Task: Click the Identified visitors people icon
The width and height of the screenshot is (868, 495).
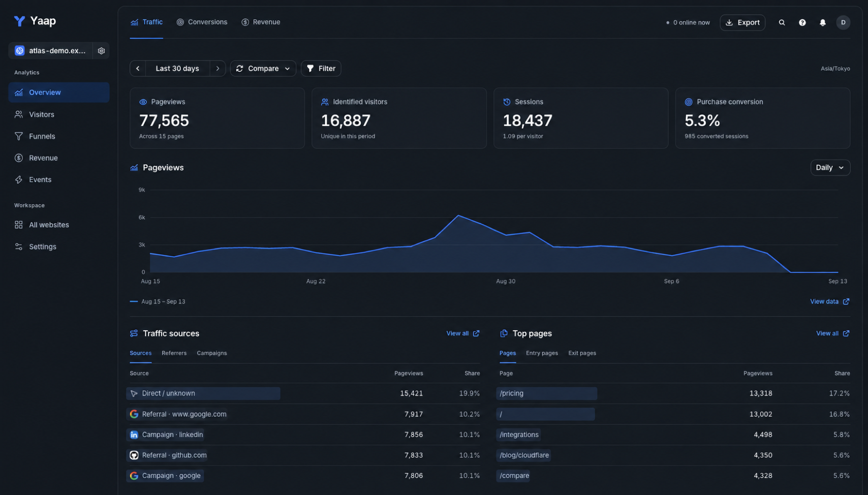Action: (325, 102)
